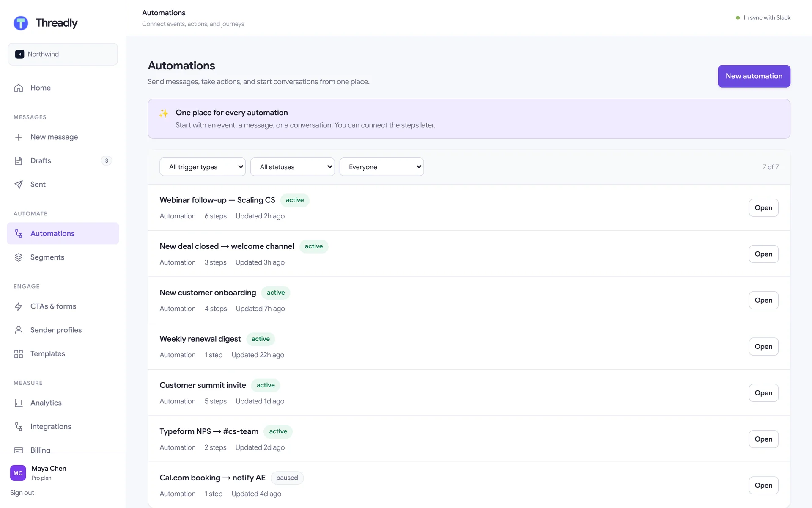
Task: Click the Automations flow icon in sidebar
Action: (19, 234)
